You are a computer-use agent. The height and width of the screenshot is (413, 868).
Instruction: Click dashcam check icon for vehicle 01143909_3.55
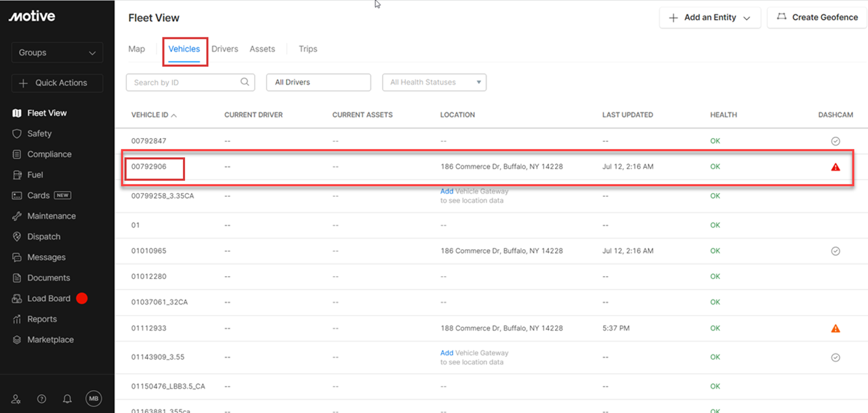835,357
